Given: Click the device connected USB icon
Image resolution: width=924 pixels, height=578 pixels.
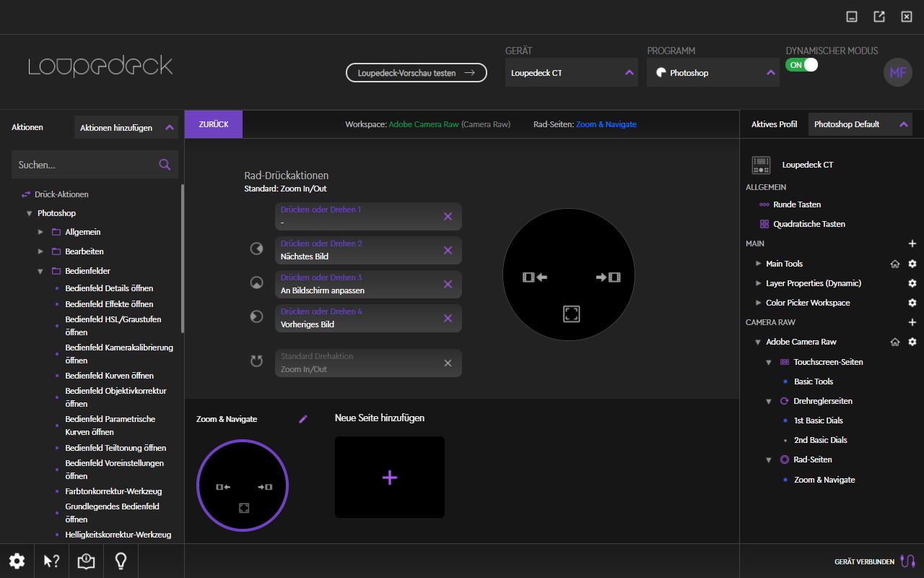Looking at the screenshot, I should tap(909, 561).
